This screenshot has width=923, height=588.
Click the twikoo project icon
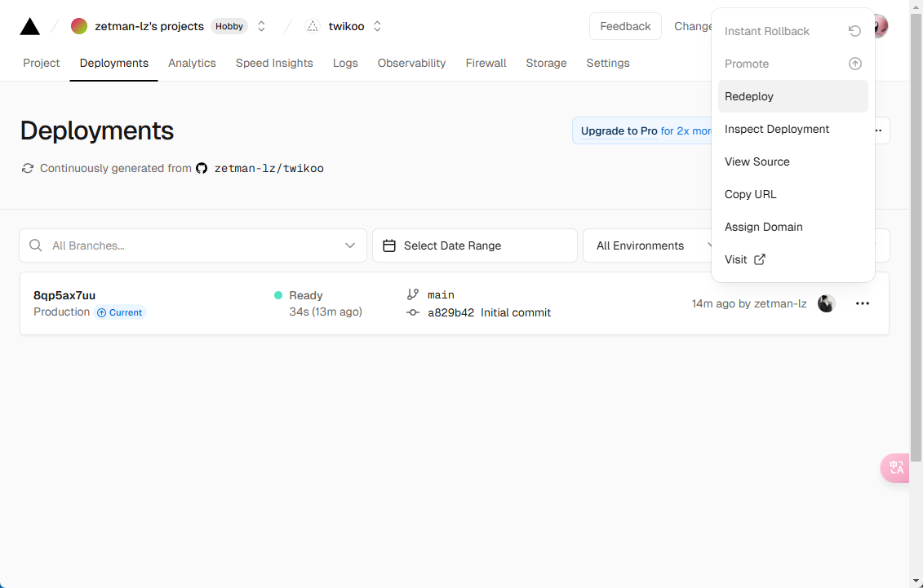tap(313, 26)
